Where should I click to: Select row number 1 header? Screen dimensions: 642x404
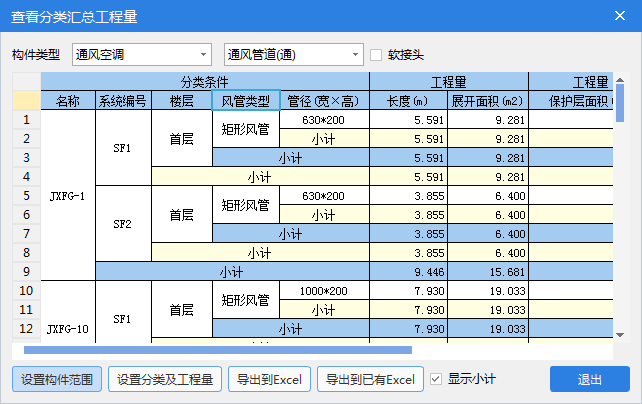click(x=26, y=120)
